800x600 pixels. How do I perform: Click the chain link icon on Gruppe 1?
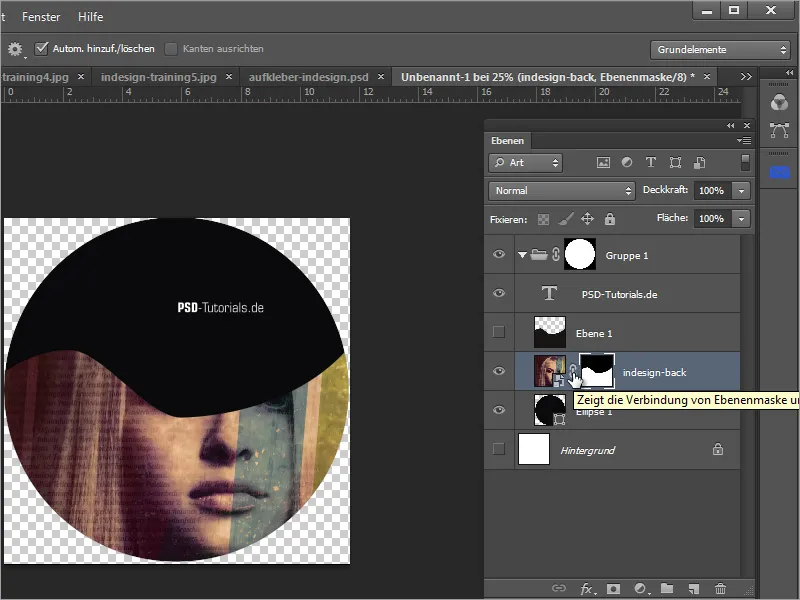556,254
